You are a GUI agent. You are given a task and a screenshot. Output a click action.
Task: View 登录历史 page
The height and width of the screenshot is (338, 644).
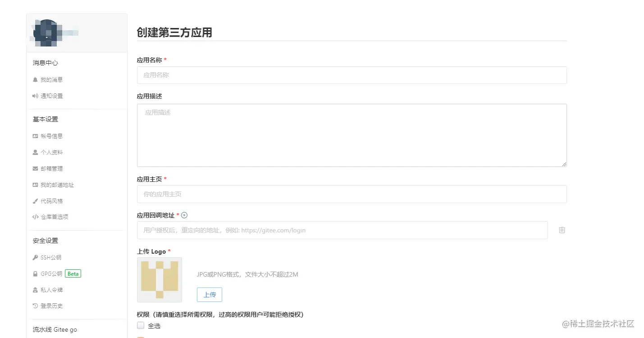pos(51,306)
